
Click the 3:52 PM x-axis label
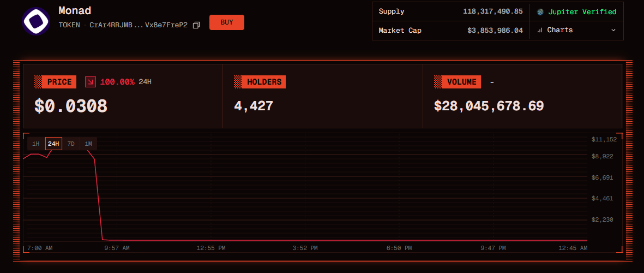point(305,248)
